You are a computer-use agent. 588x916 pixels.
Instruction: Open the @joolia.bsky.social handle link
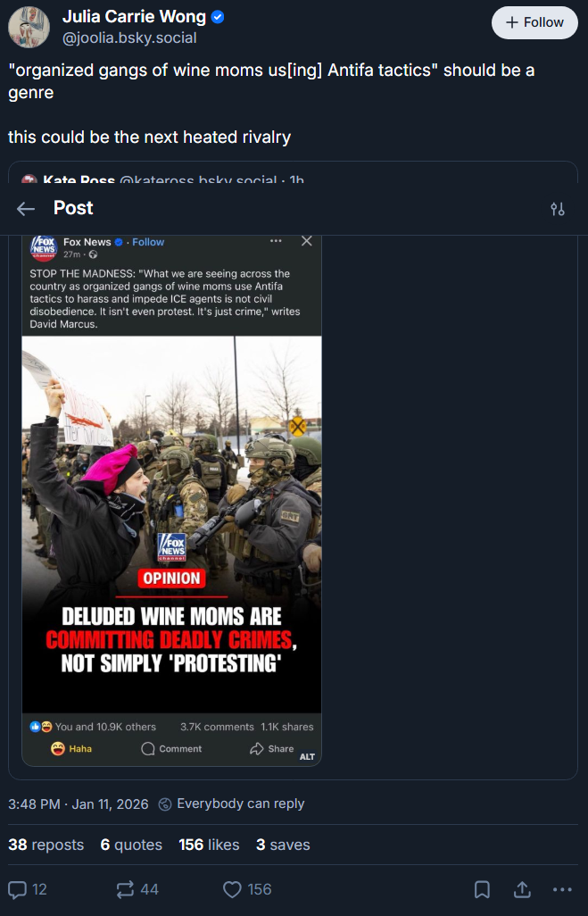point(129,37)
